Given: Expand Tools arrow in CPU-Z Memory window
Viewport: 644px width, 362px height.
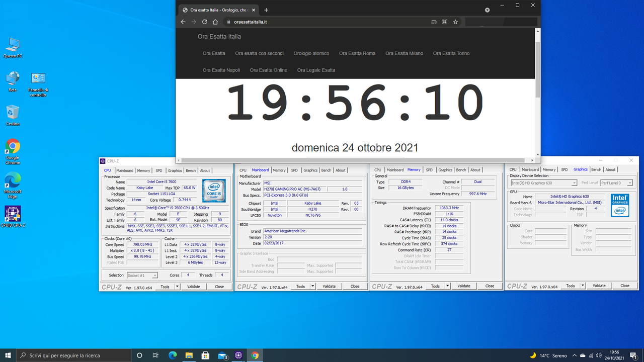Looking at the screenshot, I should [447, 286].
